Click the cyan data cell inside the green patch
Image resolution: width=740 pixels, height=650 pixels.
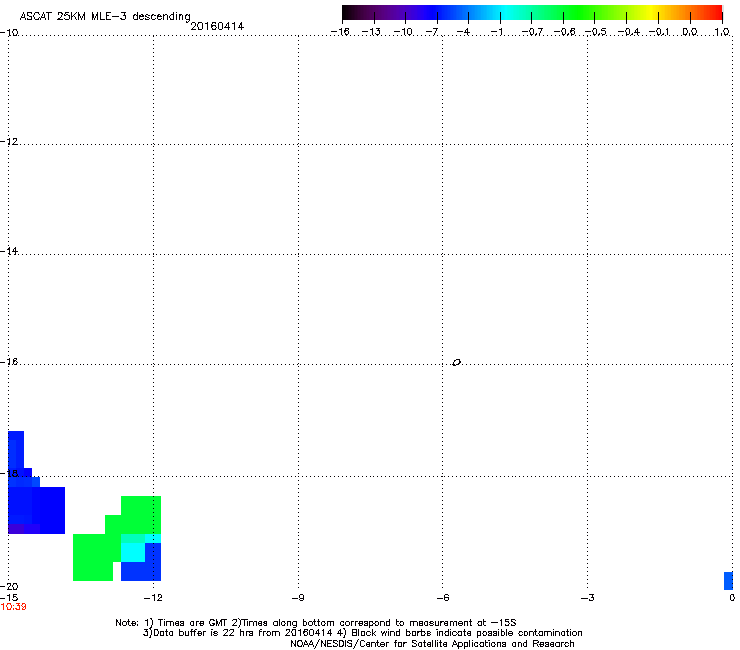point(133,552)
